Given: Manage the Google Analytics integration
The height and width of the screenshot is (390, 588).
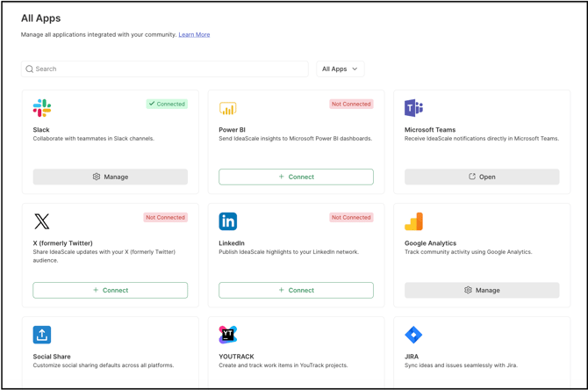Looking at the screenshot, I should tap(482, 290).
